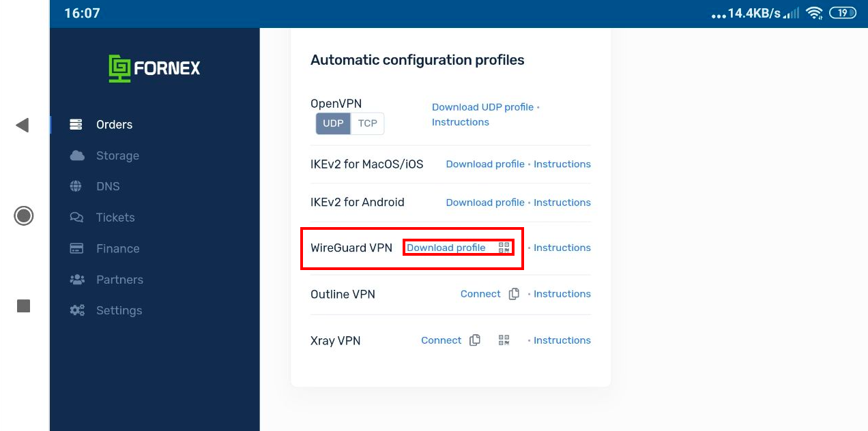
Task: Show Xray VPN QR code
Action: pos(504,340)
